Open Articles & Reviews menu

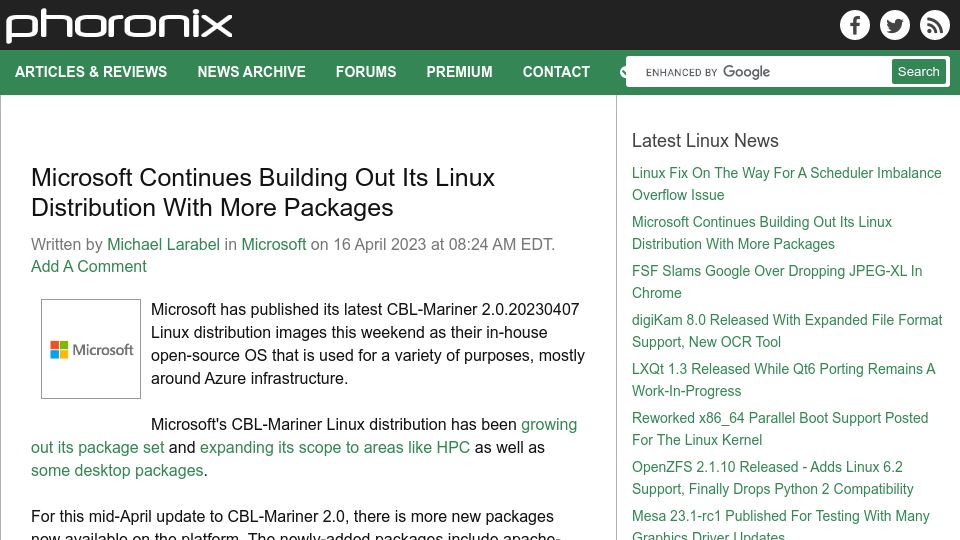point(91,72)
